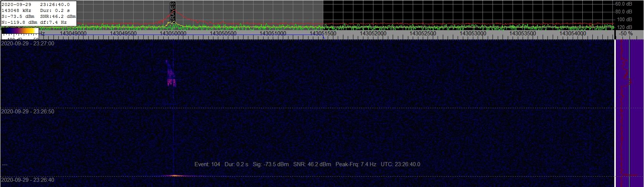Click the -60.0 dB scale label

(623, 4)
